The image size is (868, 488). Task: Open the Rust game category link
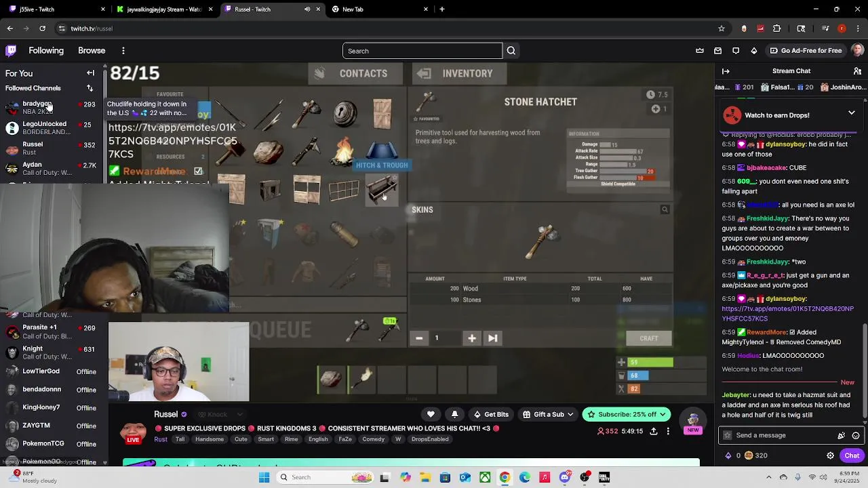(161, 439)
